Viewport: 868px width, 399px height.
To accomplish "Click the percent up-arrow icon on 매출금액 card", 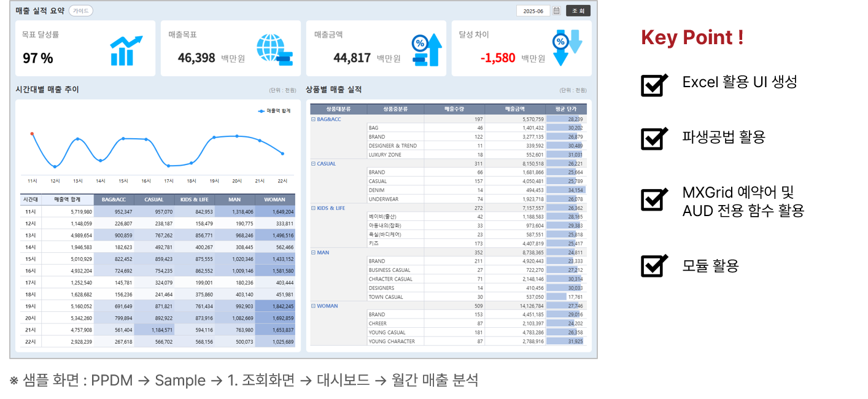I will pos(427,50).
